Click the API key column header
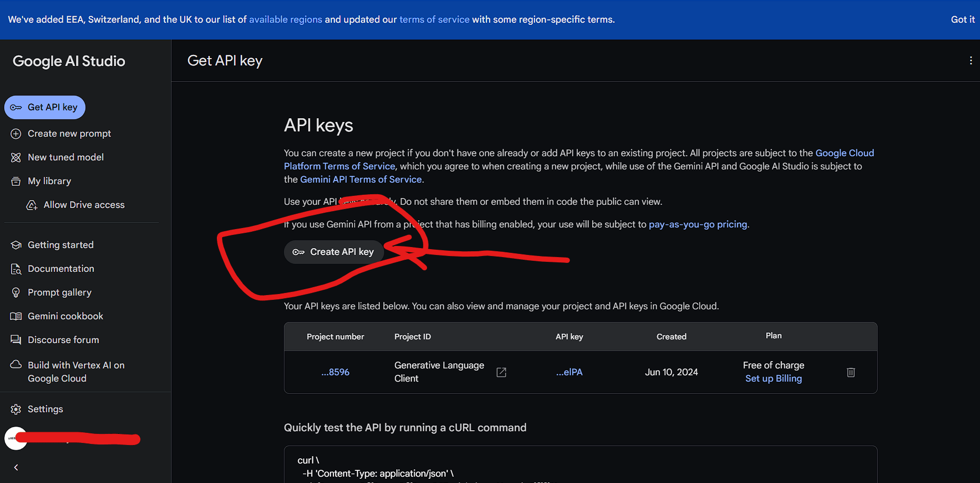 tap(569, 337)
